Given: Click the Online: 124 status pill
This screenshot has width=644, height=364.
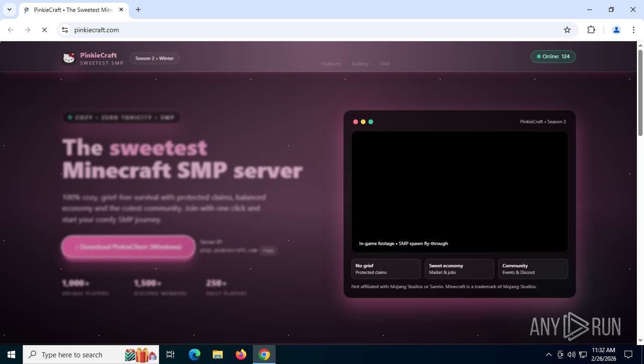Looking at the screenshot, I should (x=553, y=56).
